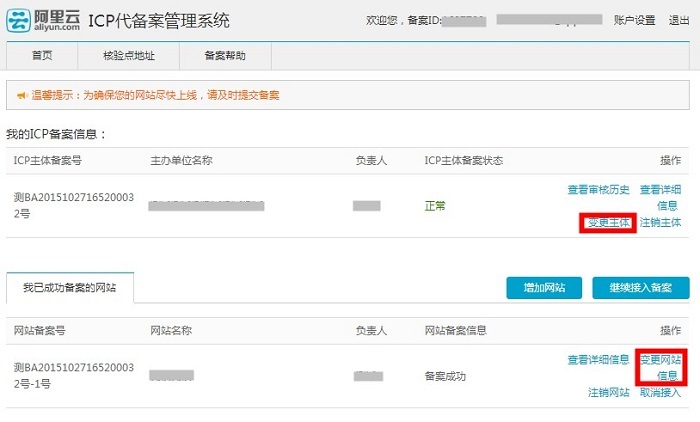Click 注销主体 to cancel the subject

click(660, 222)
